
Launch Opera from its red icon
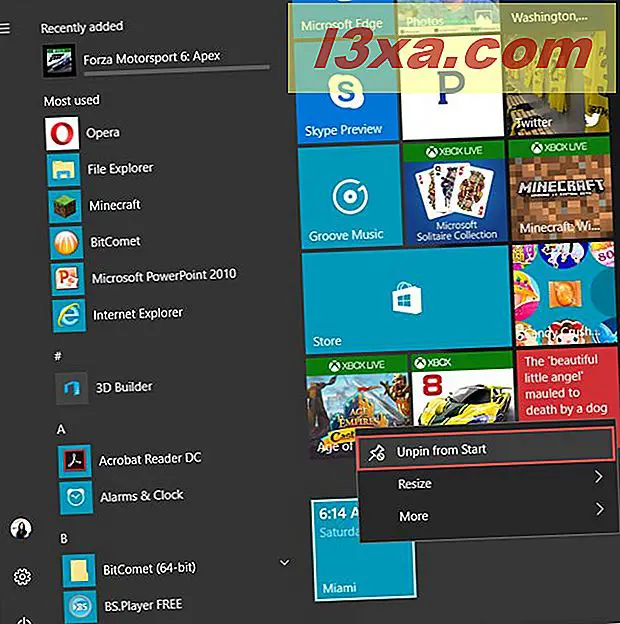click(x=62, y=133)
